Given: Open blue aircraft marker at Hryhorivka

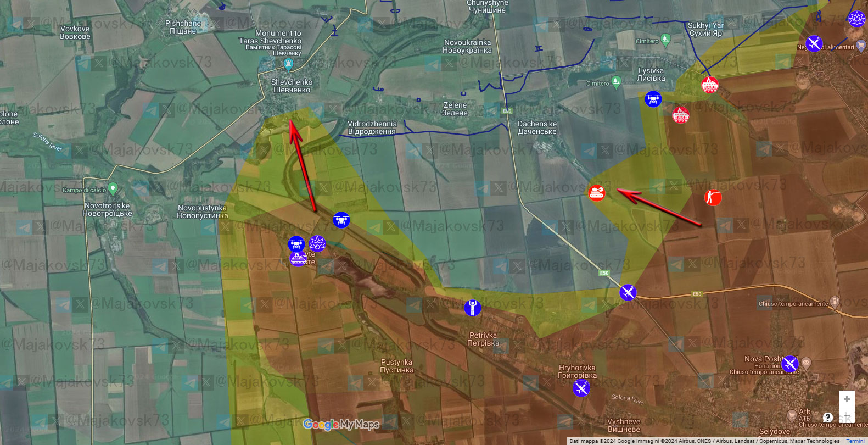Looking at the screenshot, I should (581, 388).
